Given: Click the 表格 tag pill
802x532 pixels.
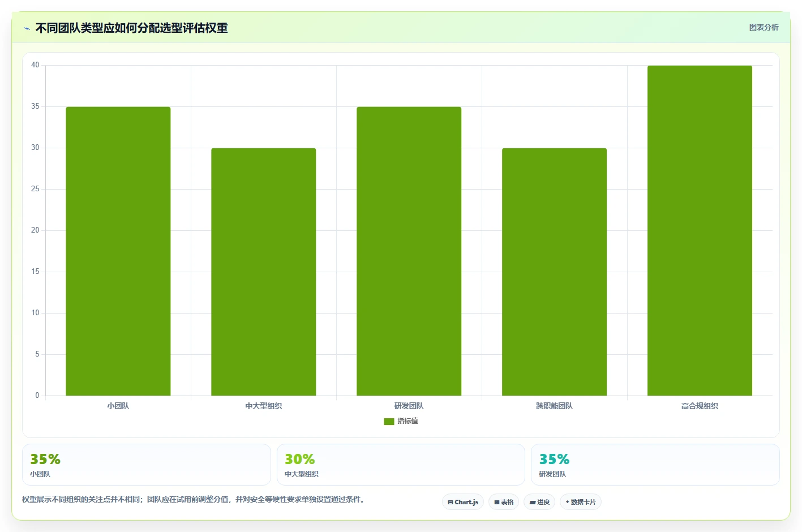Looking at the screenshot, I should coord(504,502).
